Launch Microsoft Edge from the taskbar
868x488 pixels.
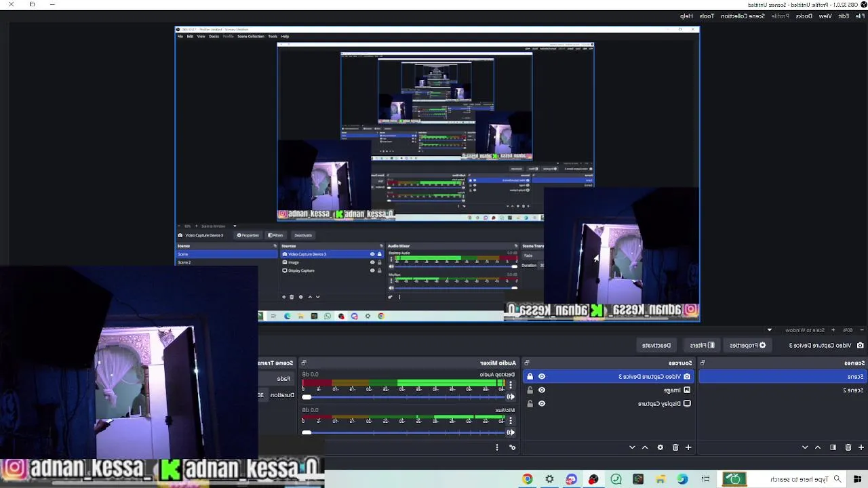(x=682, y=479)
